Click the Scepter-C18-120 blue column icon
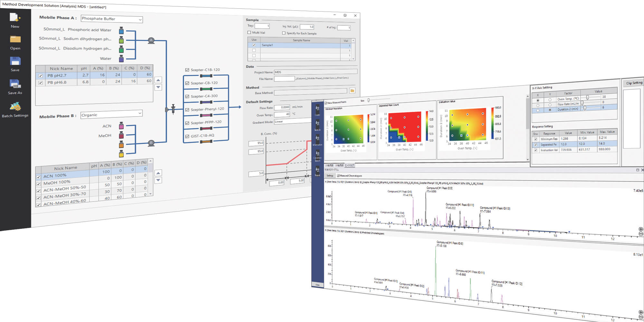 206,76
